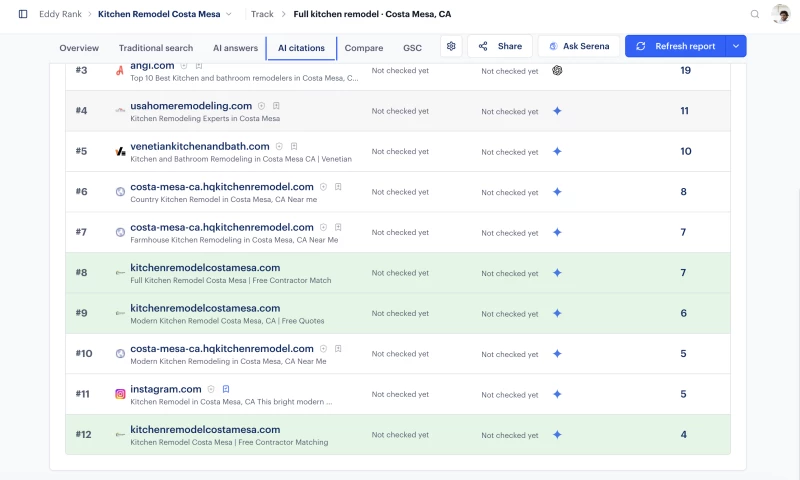Open kitchenremodelcostamesa.com link in row #8
Viewport: 800px width, 480px height.
click(205, 268)
